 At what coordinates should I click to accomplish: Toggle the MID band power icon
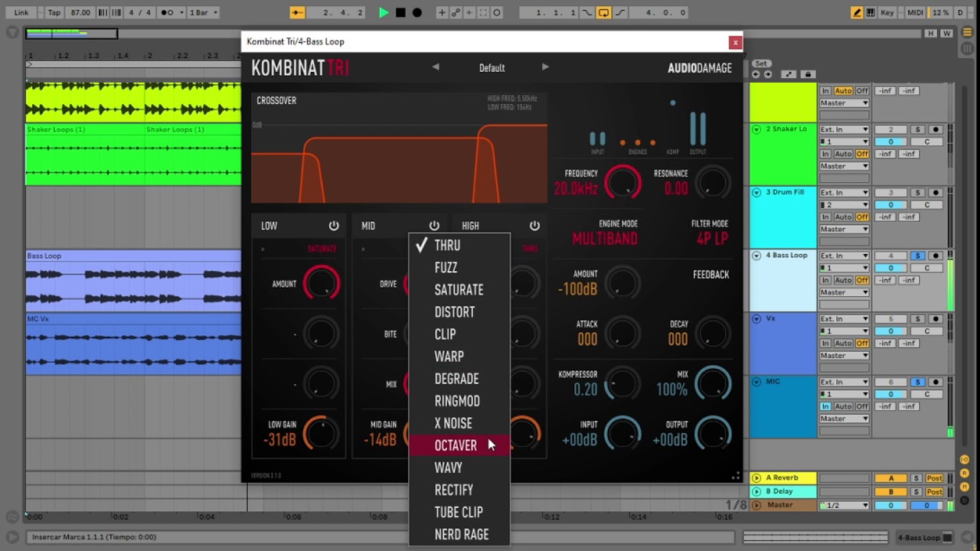point(434,226)
